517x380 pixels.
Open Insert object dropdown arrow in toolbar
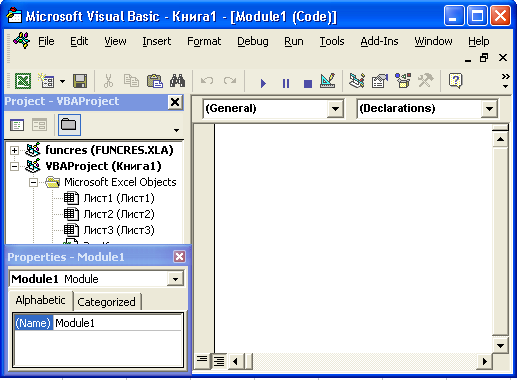point(62,81)
